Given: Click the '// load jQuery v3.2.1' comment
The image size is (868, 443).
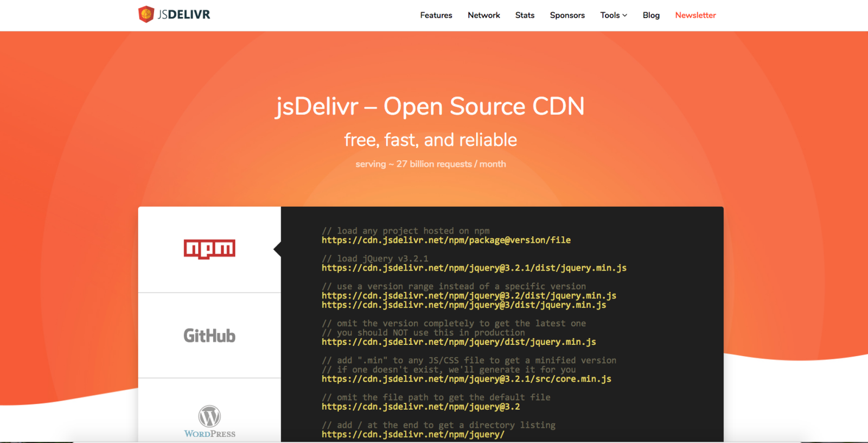Looking at the screenshot, I should (x=375, y=258).
